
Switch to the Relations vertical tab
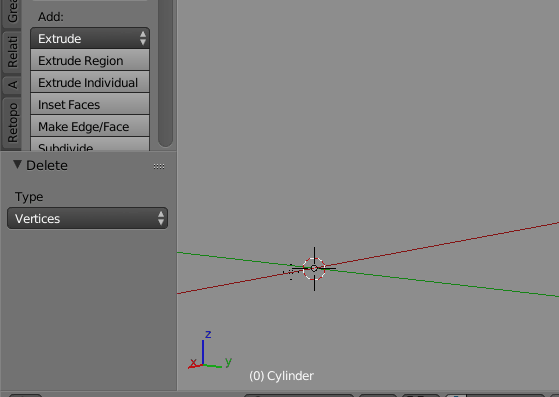click(x=11, y=52)
